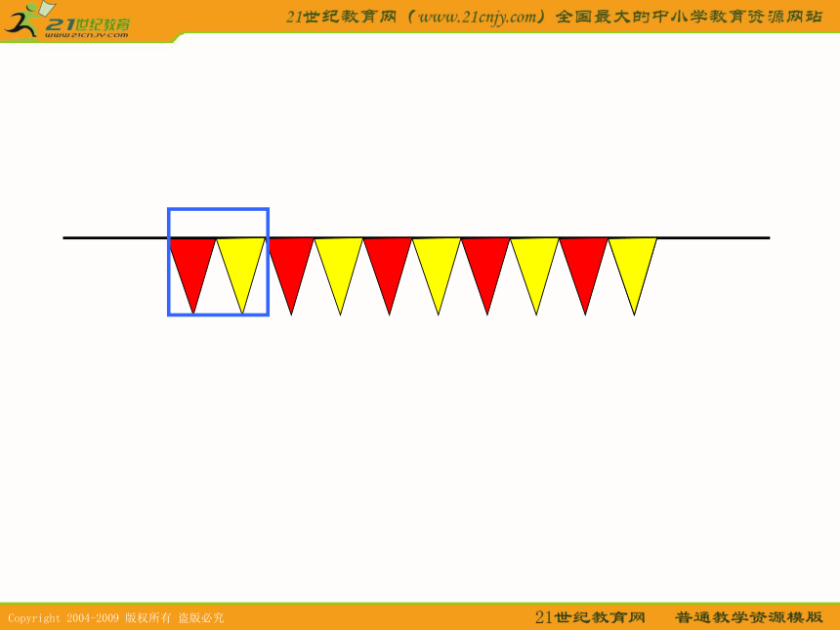Click the 21世纪教育 logo in the header
The image size is (840, 630).
point(67,21)
